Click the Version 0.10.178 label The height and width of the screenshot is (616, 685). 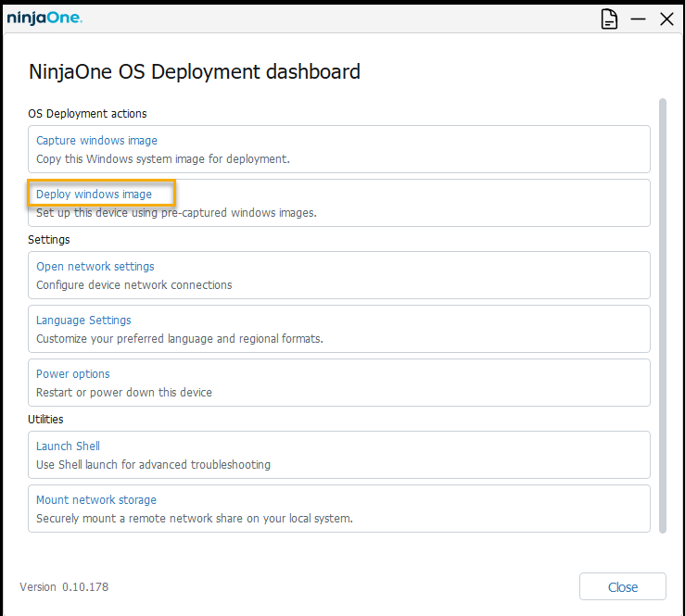coord(64,587)
